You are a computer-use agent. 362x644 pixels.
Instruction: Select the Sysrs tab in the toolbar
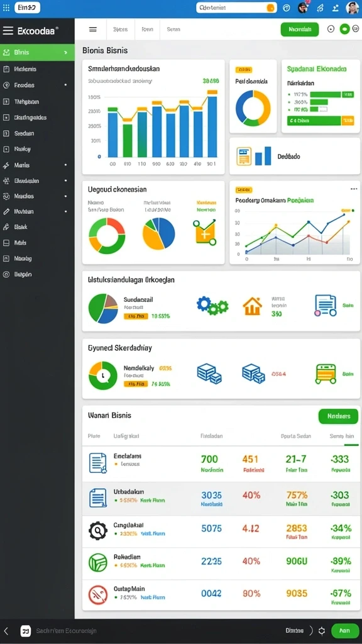tap(120, 30)
